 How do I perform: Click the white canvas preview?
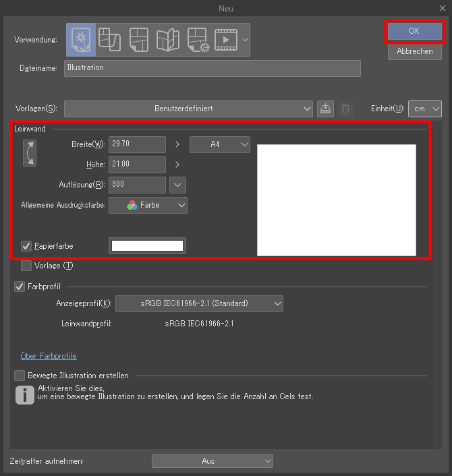tap(337, 200)
